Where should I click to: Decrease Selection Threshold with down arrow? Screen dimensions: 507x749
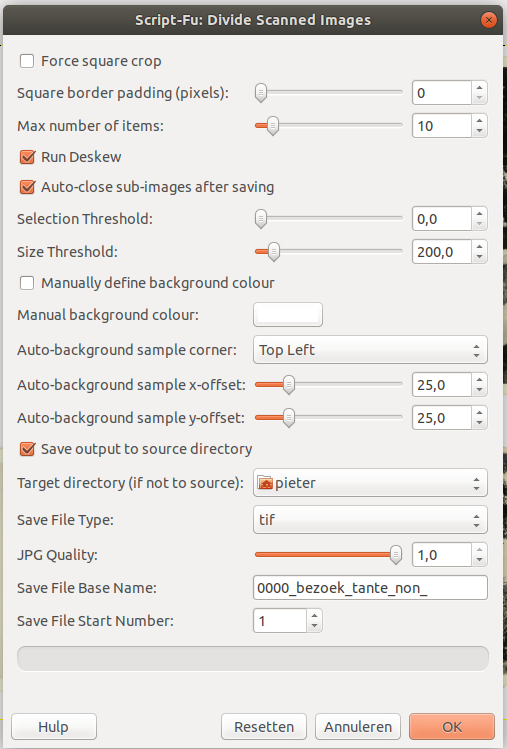point(479,225)
